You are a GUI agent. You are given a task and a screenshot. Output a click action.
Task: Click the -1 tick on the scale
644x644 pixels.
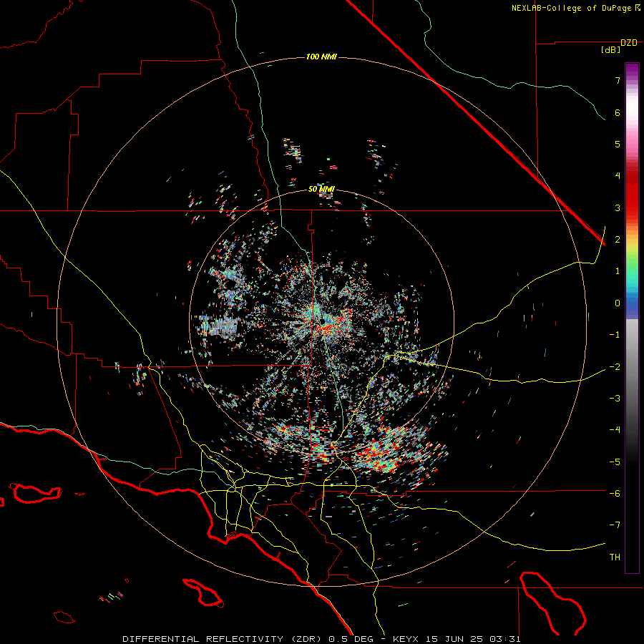615,335
